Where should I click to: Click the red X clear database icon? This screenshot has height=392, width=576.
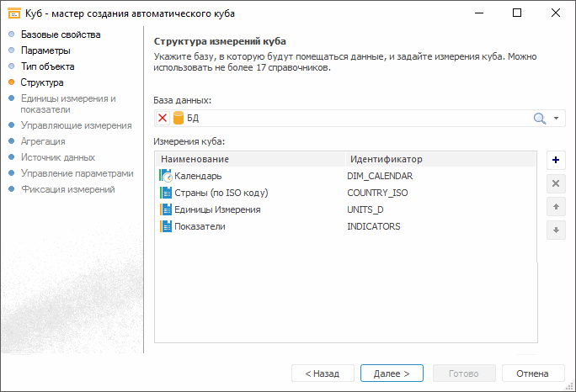163,119
